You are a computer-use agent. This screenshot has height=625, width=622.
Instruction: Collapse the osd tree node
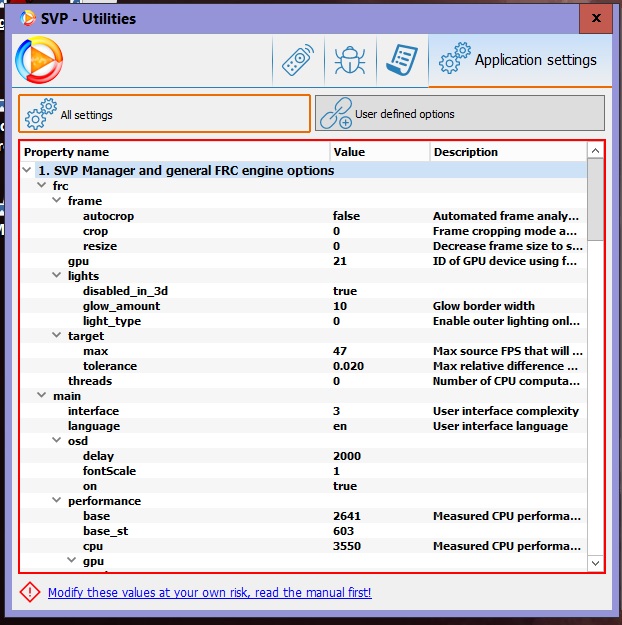[57, 440]
